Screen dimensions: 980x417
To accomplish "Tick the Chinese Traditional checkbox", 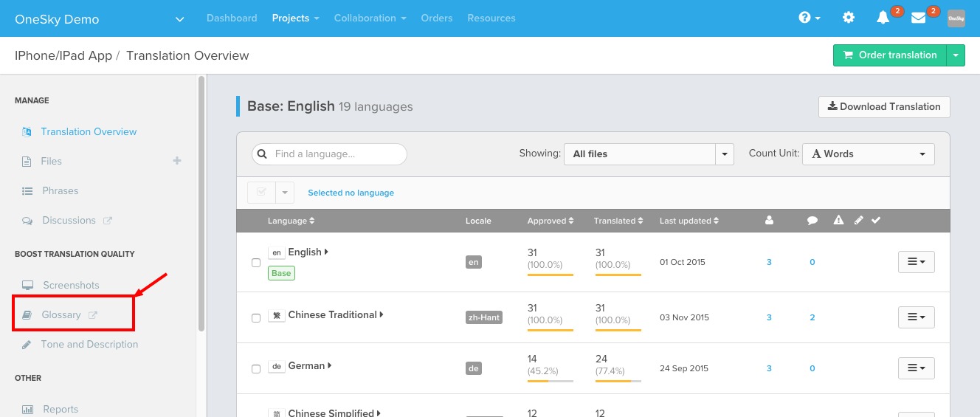I will click(256, 318).
